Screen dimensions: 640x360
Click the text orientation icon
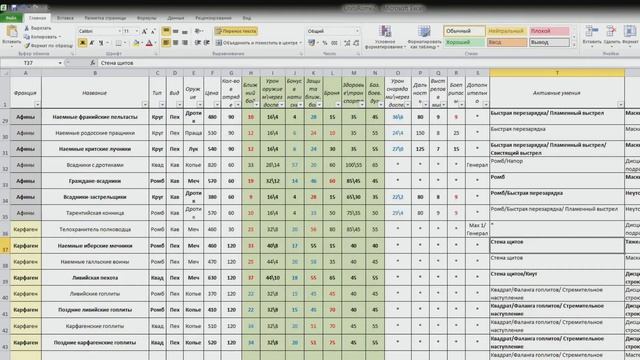198,31
